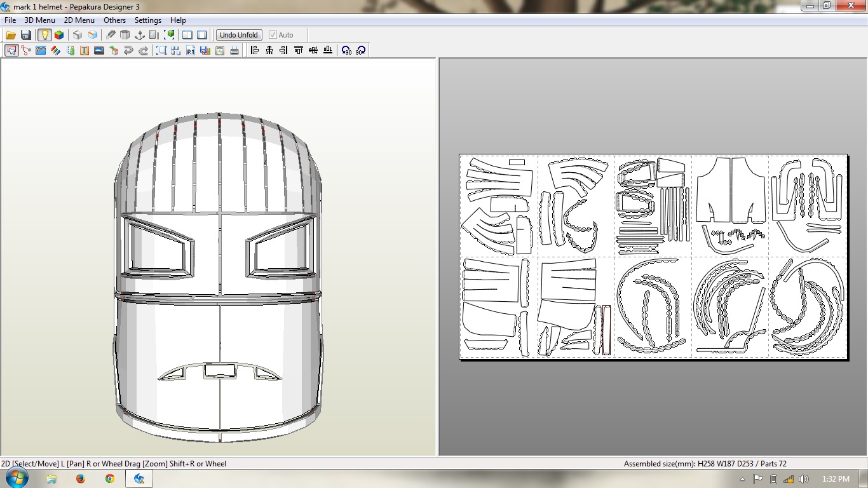The width and height of the screenshot is (868, 488).
Task: Click the Save floppy disk icon
Action: coord(26,35)
